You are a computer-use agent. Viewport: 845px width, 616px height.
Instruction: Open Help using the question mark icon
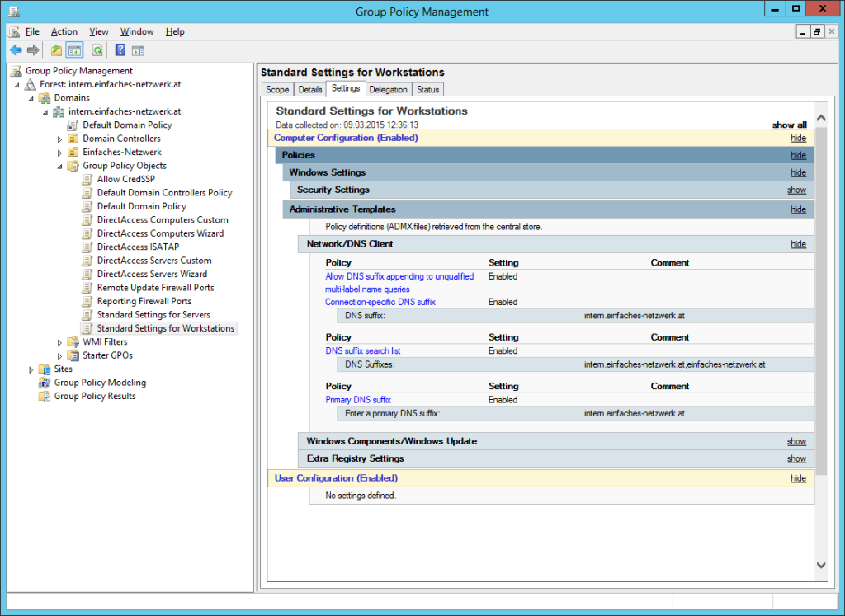[120, 49]
